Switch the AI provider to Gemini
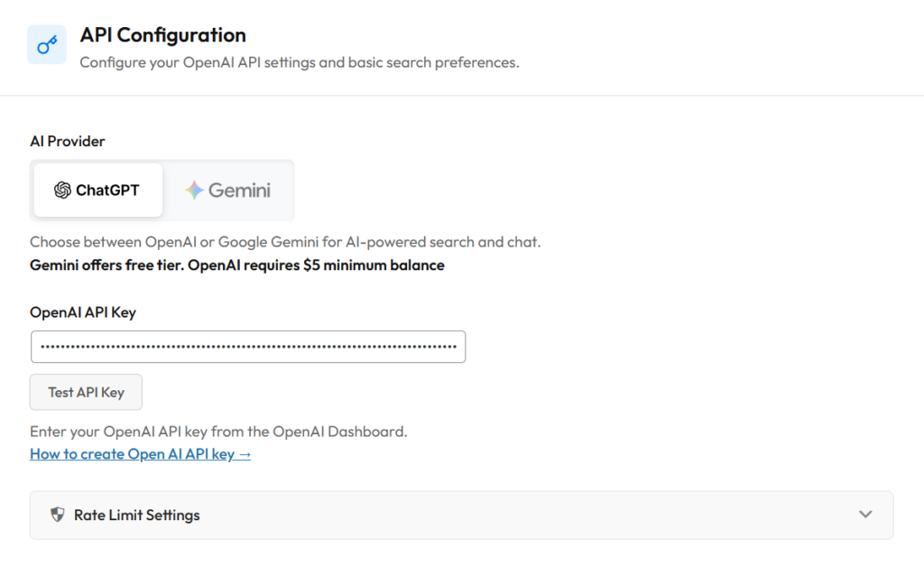 (228, 191)
